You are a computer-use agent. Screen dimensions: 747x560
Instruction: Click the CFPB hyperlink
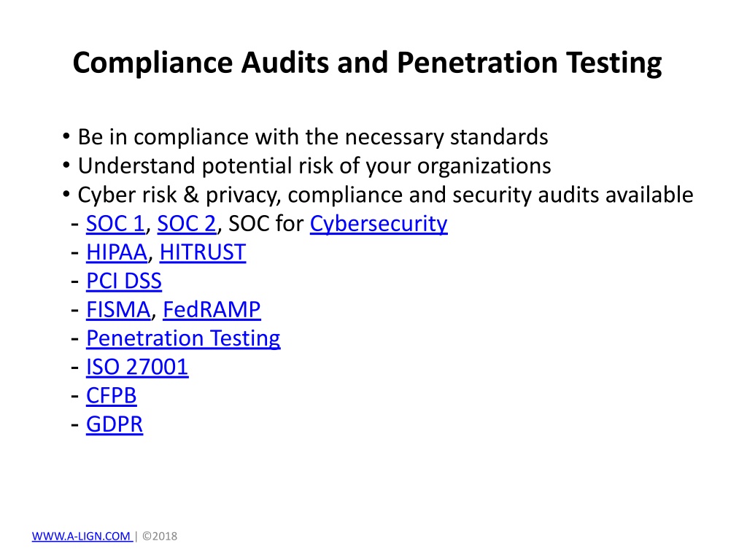pos(112,396)
